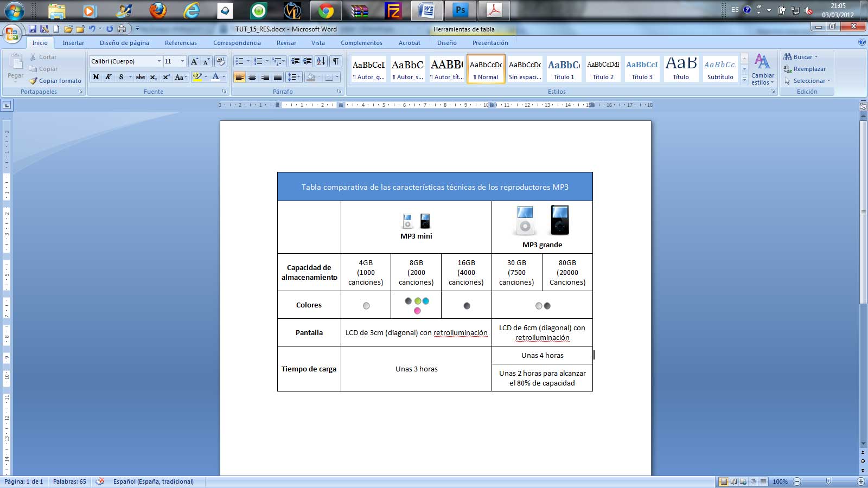The width and height of the screenshot is (868, 488).
Task: Open the Copiar formato (Format Painter) tool
Action: (56, 81)
